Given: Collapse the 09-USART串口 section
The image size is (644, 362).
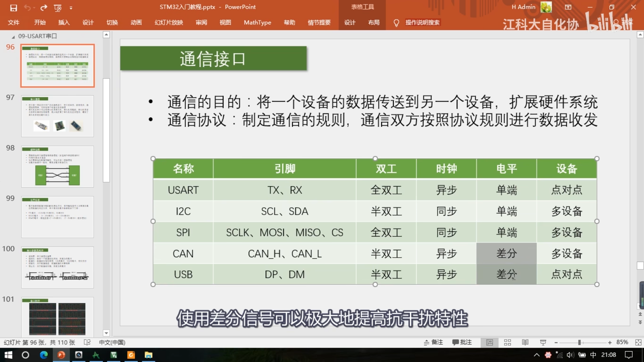Looking at the screenshot, I should point(13,36).
